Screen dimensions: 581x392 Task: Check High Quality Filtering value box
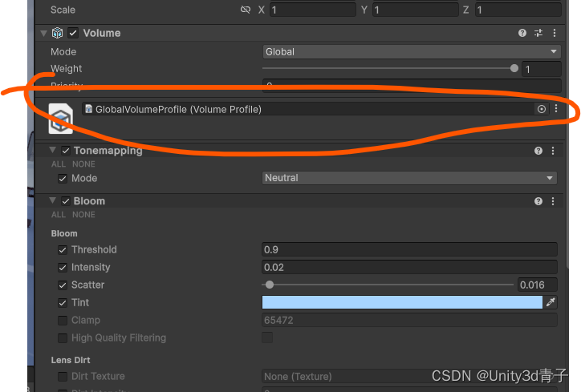(267, 337)
